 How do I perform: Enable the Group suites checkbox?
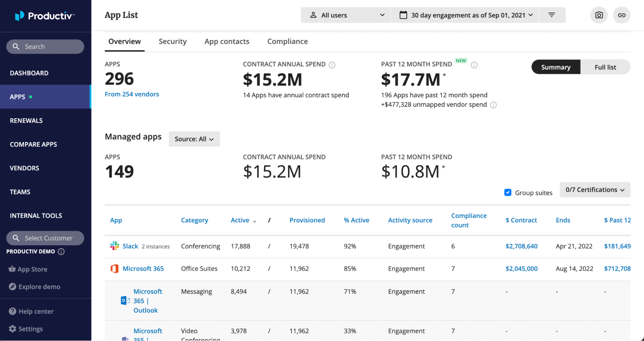coord(508,192)
